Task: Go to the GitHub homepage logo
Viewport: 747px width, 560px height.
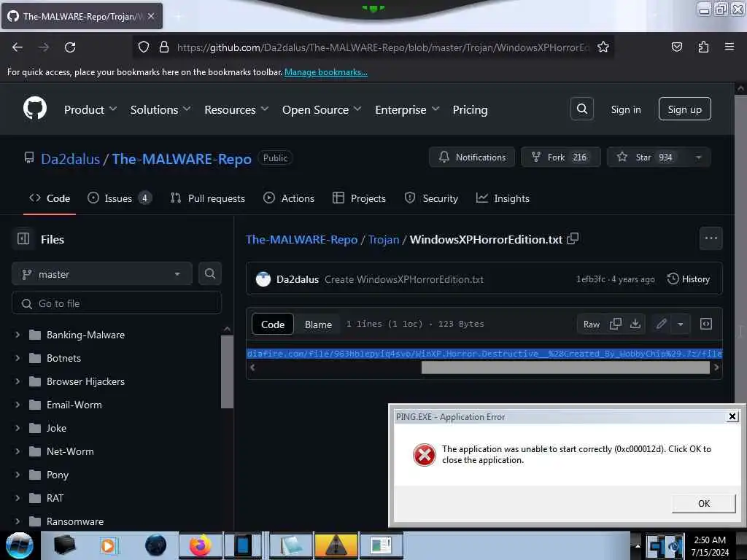Action: tap(35, 109)
